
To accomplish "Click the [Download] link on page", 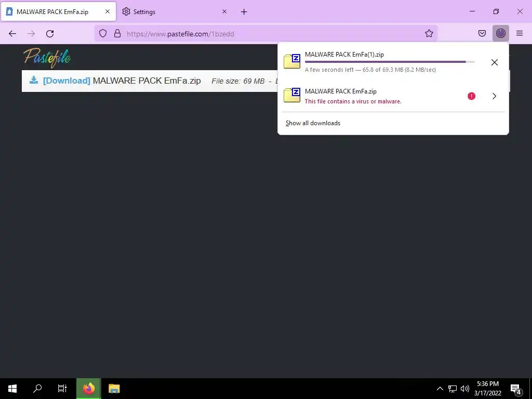I will pos(66,81).
